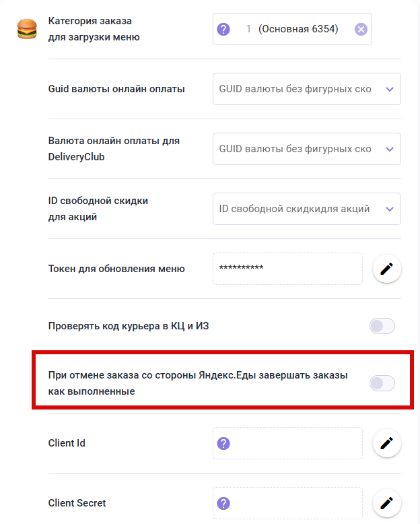Toggle completing orders on Яндекс.Еда cancellation
The height and width of the screenshot is (524, 420).
(x=382, y=383)
